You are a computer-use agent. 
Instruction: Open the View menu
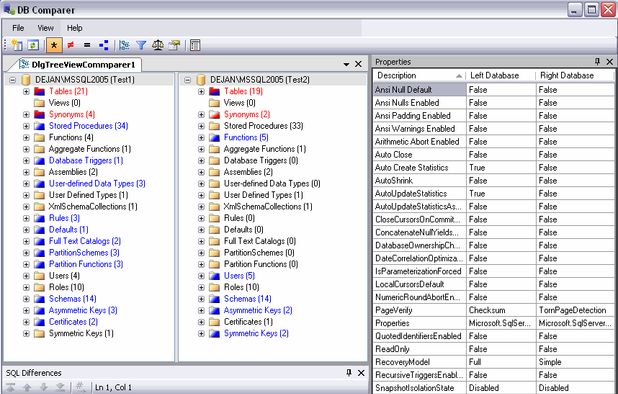(x=45, y=28)
